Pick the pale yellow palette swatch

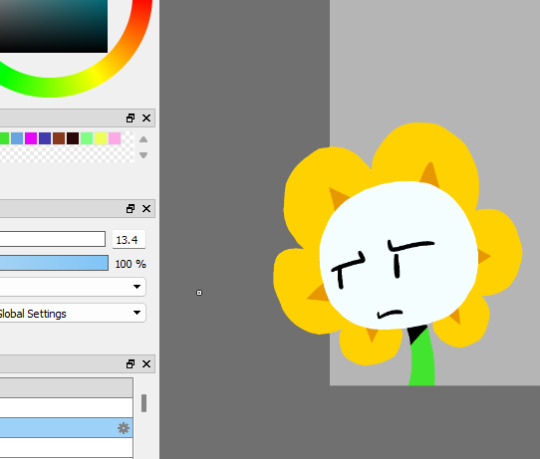[x=101, y=138]
